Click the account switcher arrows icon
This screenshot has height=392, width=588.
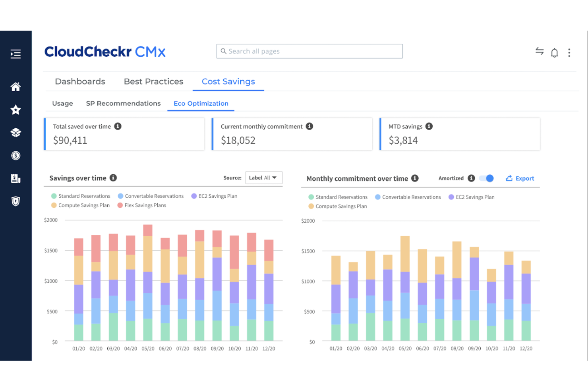click(x=540, y=52)
